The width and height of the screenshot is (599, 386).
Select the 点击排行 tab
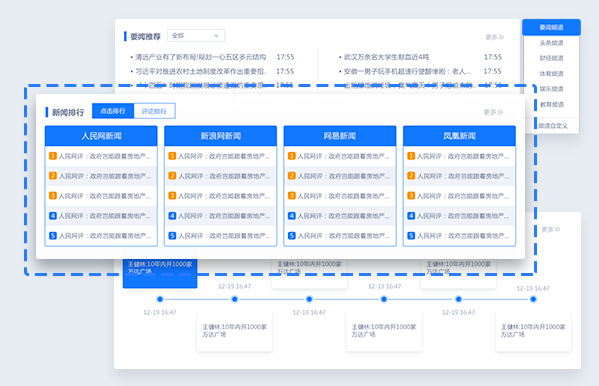(x=113, y=111)
